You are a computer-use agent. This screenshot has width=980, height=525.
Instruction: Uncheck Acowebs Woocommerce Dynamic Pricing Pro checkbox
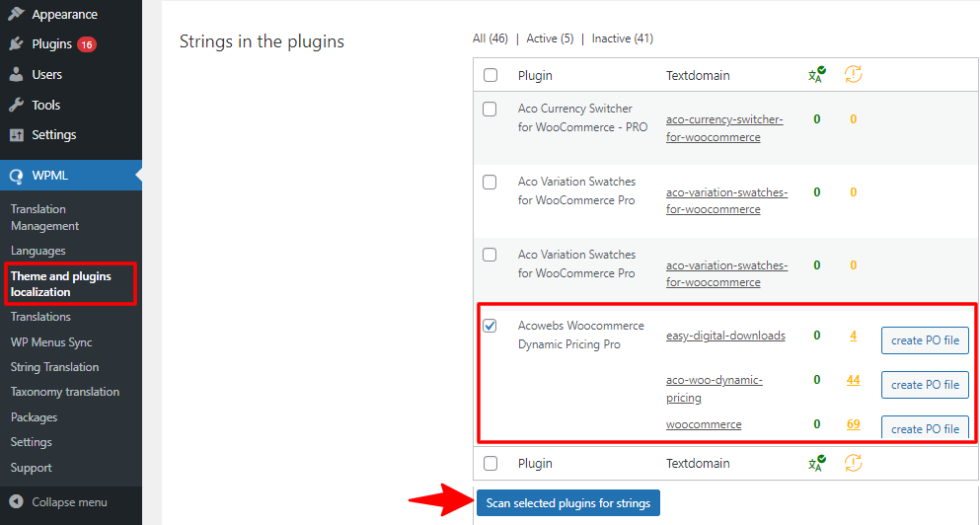pyautogui.click(x=490, y=326)
